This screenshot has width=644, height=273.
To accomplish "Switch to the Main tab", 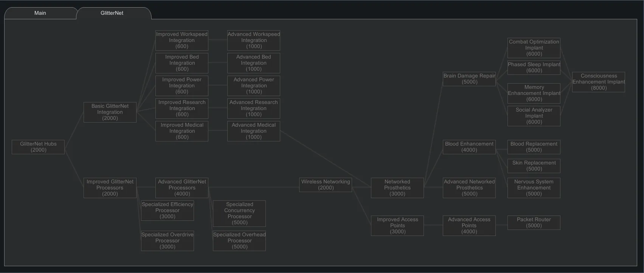I will pos(40,13).
